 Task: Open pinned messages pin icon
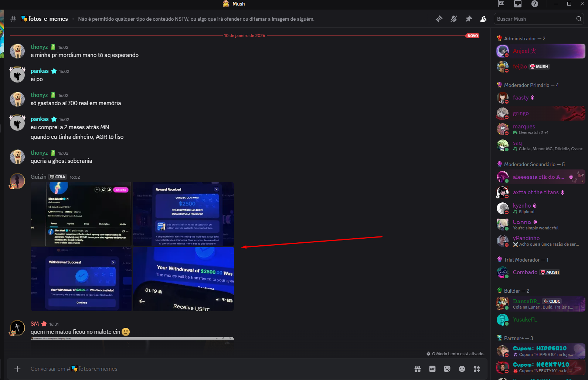tap(469, 19)
